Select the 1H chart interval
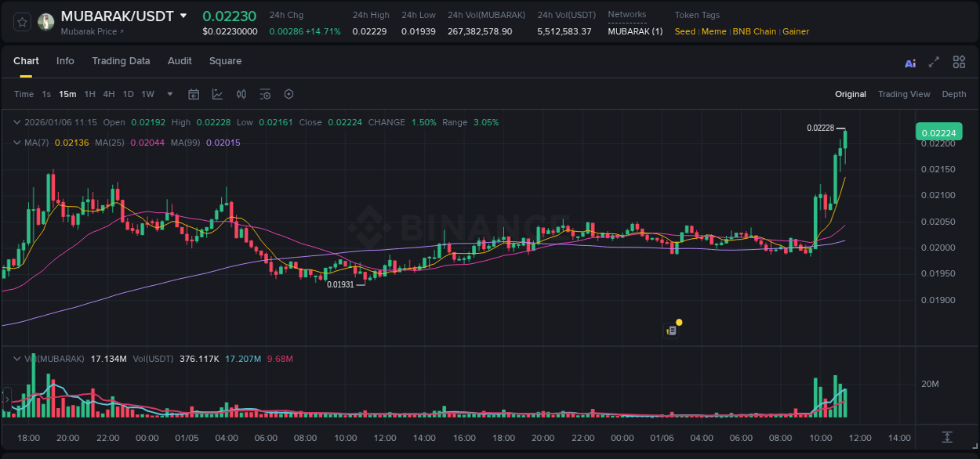The width and height of the screenshot is (980, 459). [x=90, y=94]
